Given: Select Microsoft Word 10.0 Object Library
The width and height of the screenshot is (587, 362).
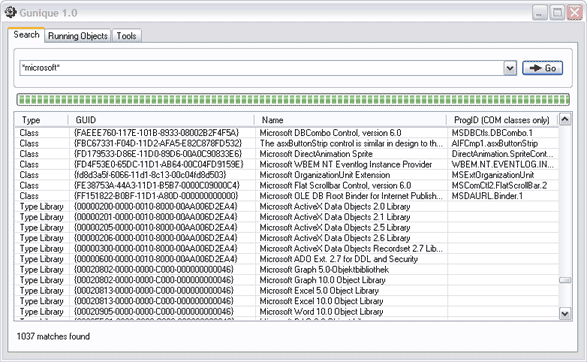Looking at the screenshot, I should [321, 311].
